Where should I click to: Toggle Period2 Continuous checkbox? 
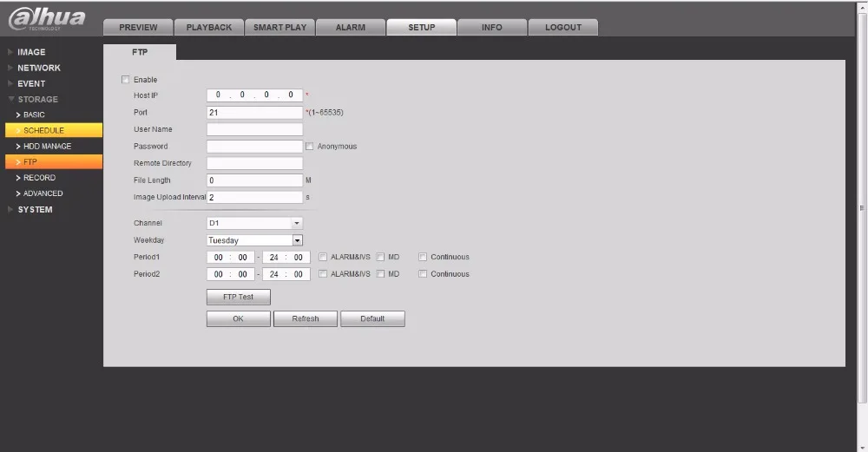pyautogui.click(x=423, y=274)
